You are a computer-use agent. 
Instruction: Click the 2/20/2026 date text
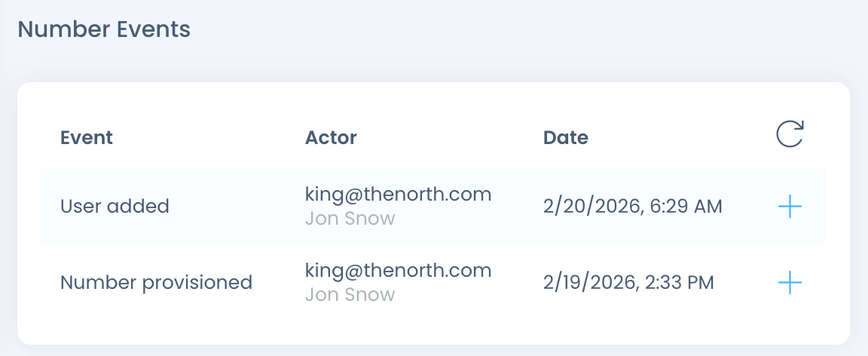[x=588, y=206]
